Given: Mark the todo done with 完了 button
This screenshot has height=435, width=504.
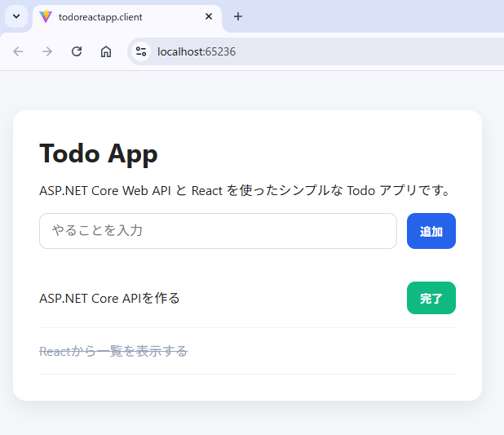Looking at the screenshot, I should [431, 298].
